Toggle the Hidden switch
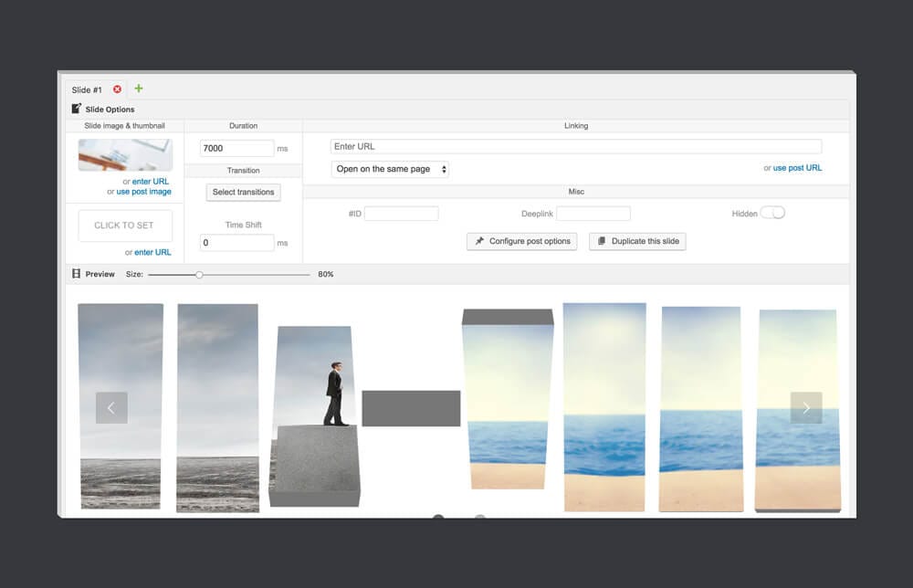The width and height of the screenshot is (913, 588). tap(772, 213)
